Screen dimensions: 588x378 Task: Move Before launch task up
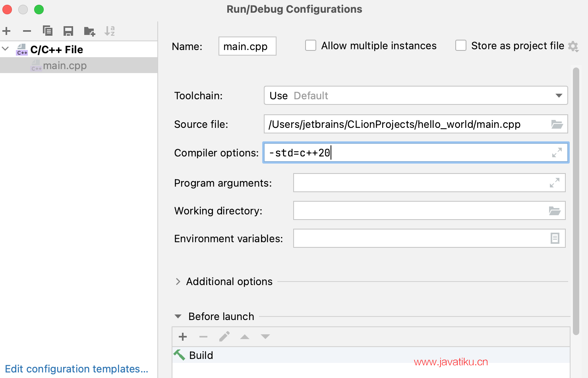pos(245,337)
